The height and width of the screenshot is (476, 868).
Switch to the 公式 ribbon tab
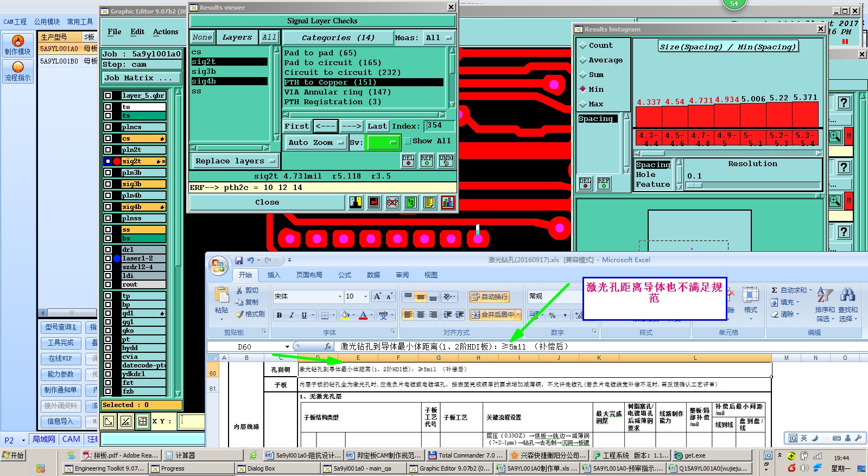tap(345, 275)
